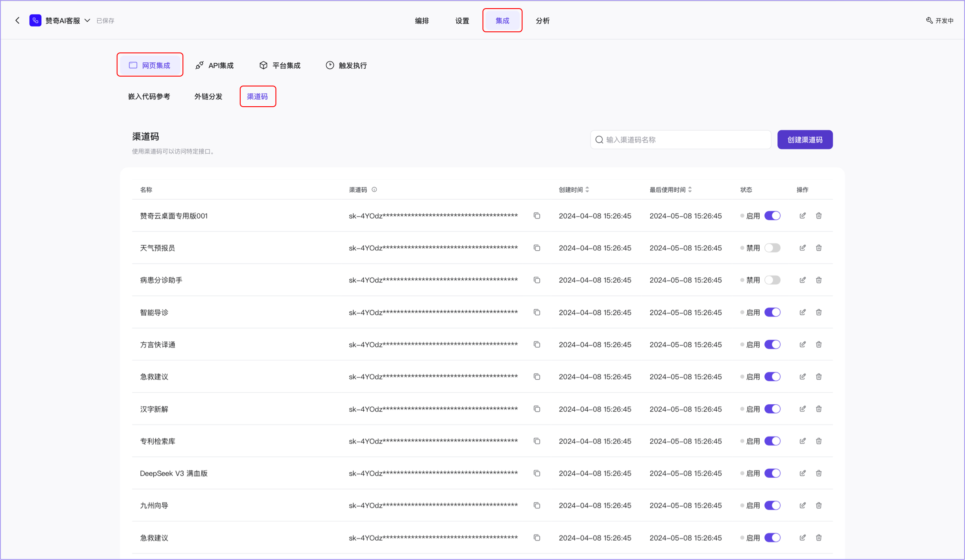Click the 创建渠道码 button
This screenshot has height=560, width=965.
coord(804,140)
